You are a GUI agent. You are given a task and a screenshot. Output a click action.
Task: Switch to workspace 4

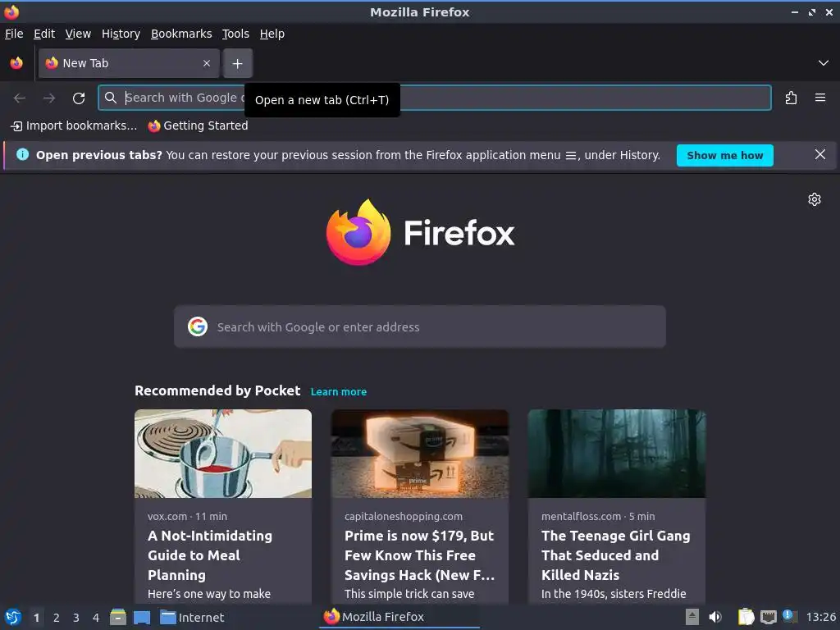[96, 618]
